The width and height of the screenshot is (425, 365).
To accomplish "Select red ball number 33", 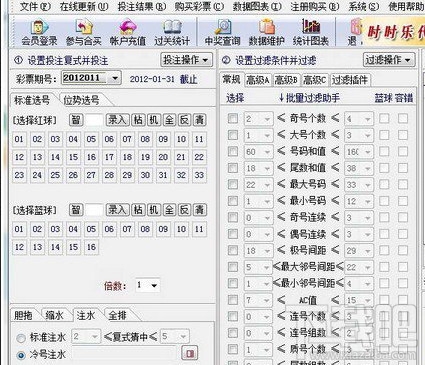I will [x=199, y=175].
